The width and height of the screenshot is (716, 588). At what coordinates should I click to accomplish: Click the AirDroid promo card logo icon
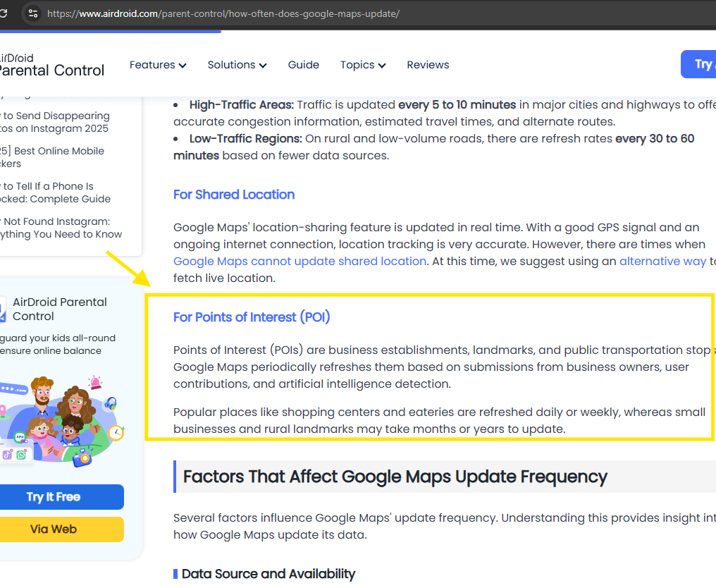tap(3, 309)
